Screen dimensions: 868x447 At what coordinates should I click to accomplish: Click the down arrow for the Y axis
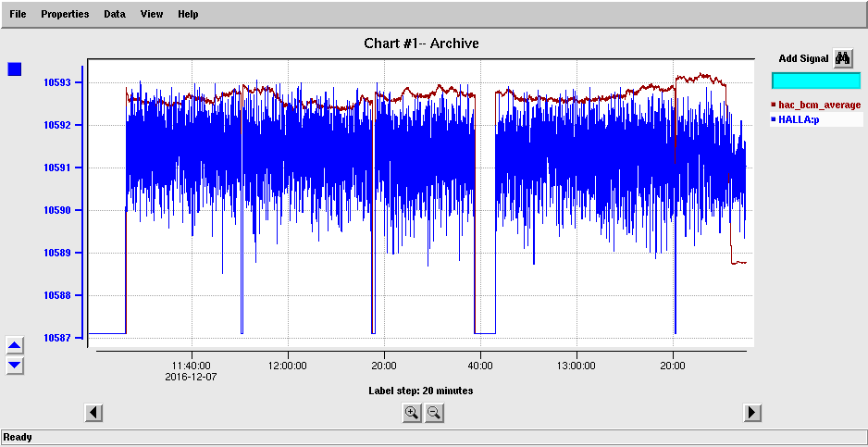point(15,365)
